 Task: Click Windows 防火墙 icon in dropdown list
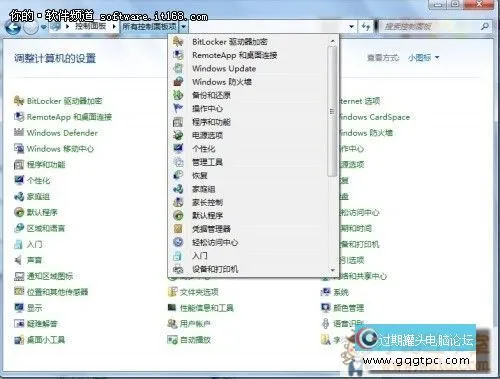[x=178, y=82]
